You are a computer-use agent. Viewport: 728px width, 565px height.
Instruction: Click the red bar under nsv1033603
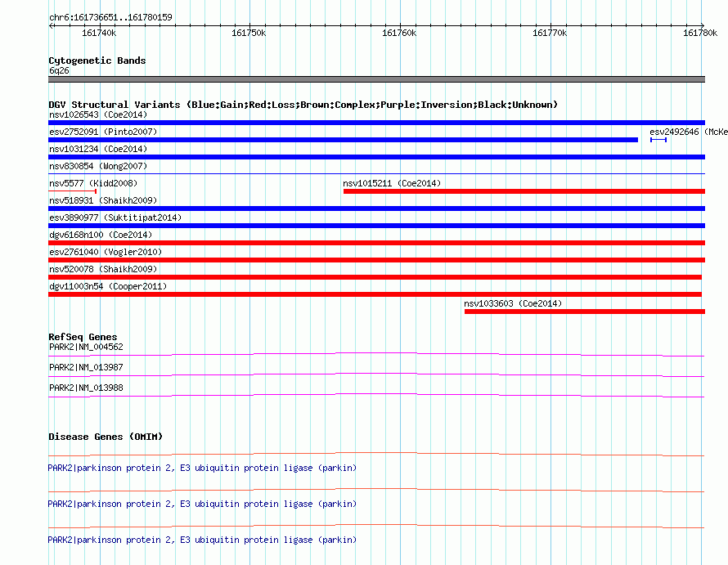[x=585, y=312]
